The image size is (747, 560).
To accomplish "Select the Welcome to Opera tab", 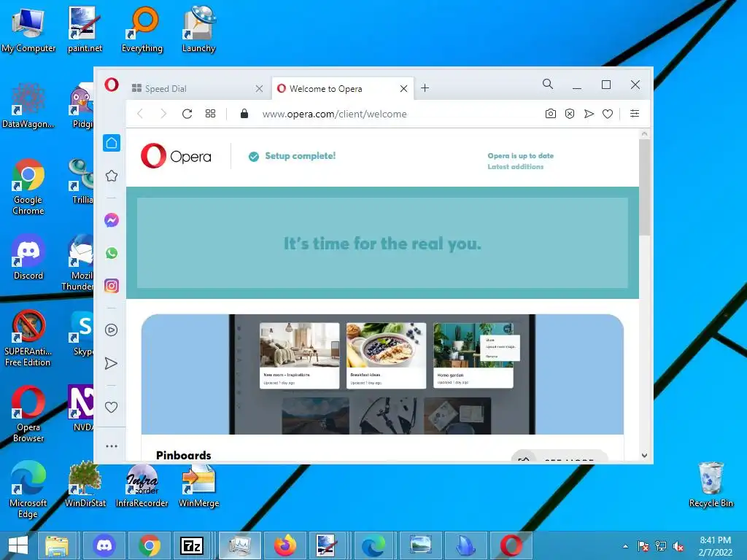I will click(342, 88).
